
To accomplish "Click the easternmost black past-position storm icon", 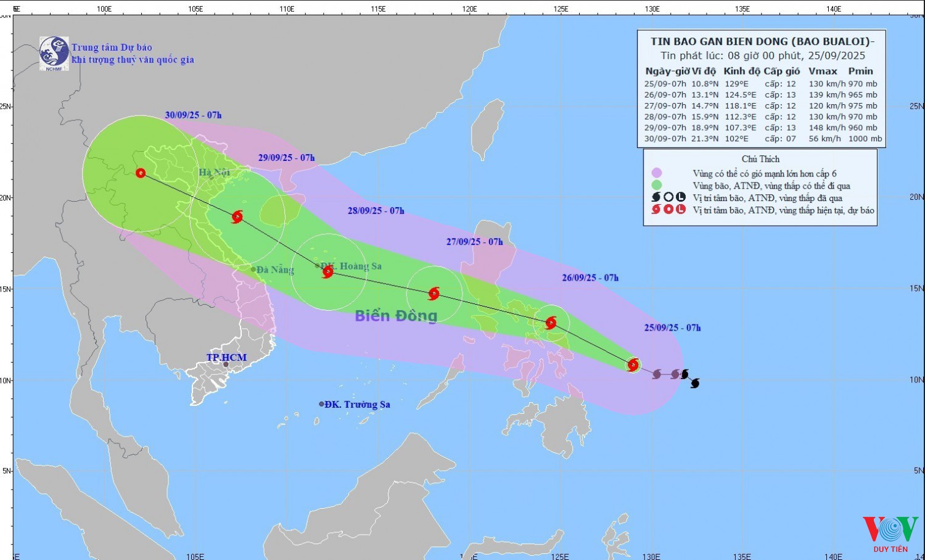I will [695, 383].
